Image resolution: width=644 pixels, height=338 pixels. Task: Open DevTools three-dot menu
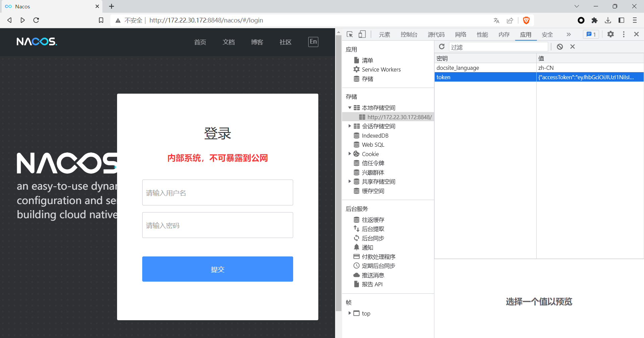tap(624, 34)
